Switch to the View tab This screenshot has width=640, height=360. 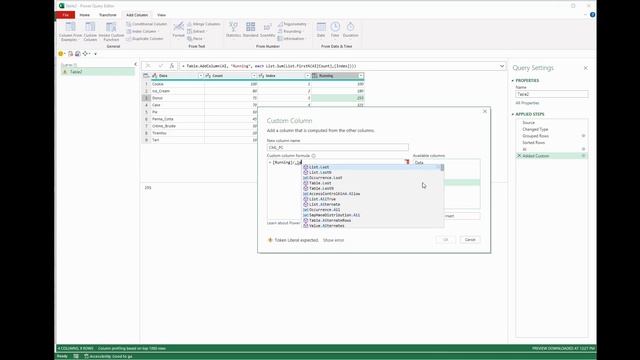162,15
